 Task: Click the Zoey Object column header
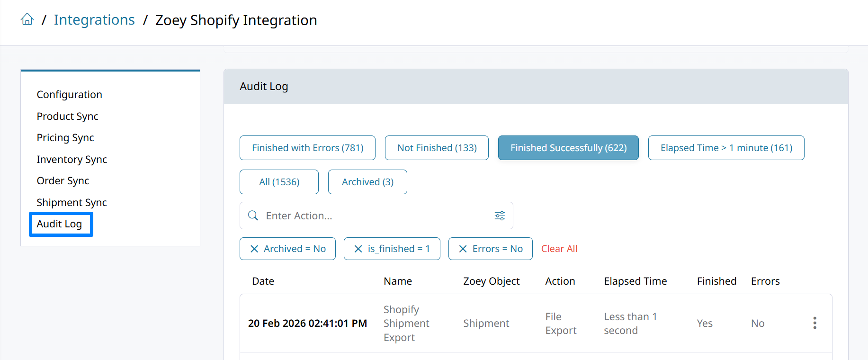coord(492,281)
